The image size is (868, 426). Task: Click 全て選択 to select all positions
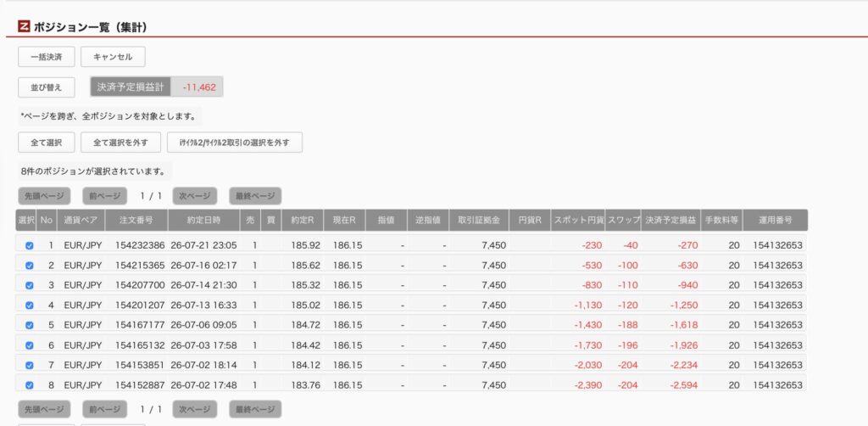pyautogui.click(x=47, y=143)
